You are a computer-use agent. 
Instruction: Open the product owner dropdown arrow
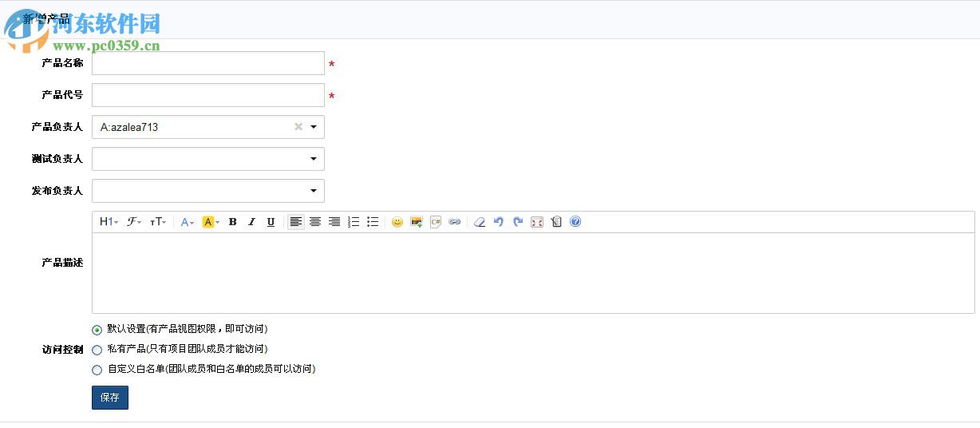click(314, 127)
